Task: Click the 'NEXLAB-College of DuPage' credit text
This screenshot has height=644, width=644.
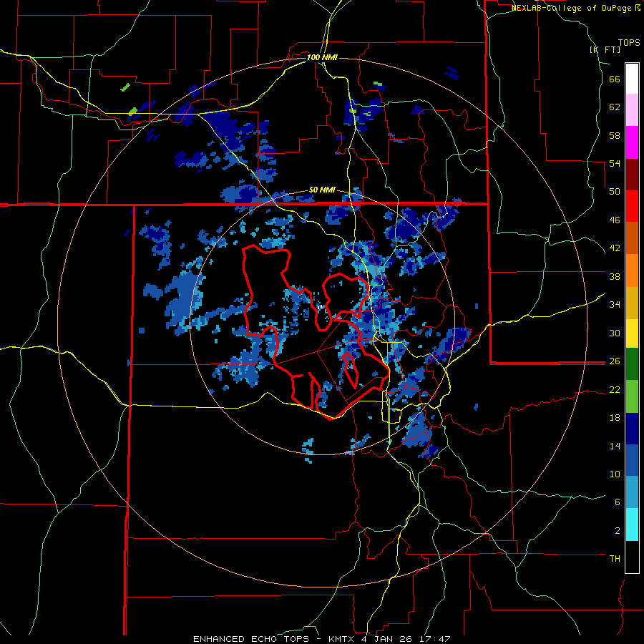Action: 571,8
